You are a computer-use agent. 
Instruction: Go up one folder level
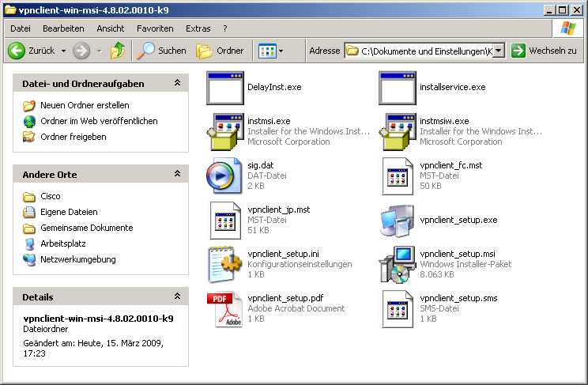pos(118,51)
